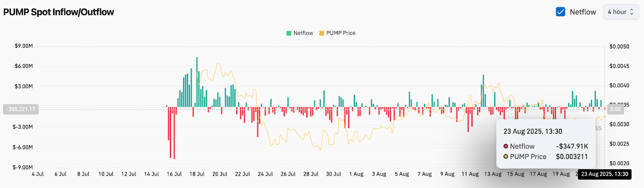Click the $9.00M left axis label

pyautogui.click(x=24, y=46)
